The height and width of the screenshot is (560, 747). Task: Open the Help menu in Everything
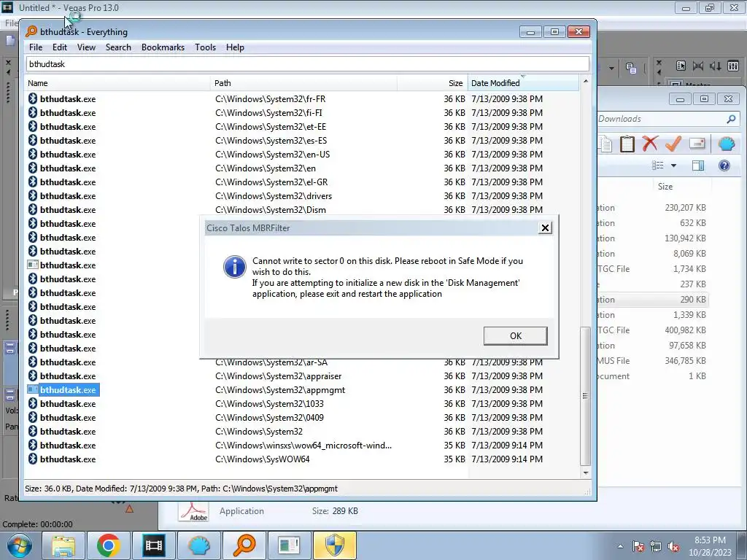[235, 47]
